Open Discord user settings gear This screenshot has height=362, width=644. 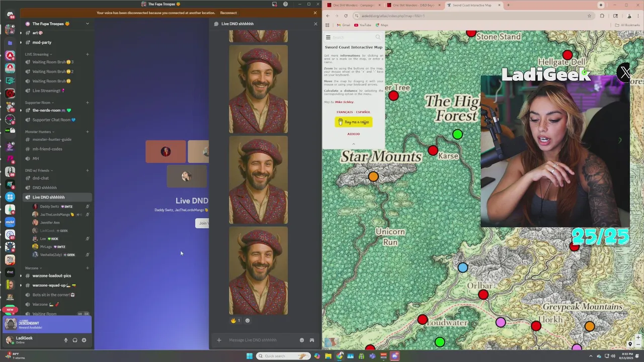pyautogui.click(x=84, y=340)
